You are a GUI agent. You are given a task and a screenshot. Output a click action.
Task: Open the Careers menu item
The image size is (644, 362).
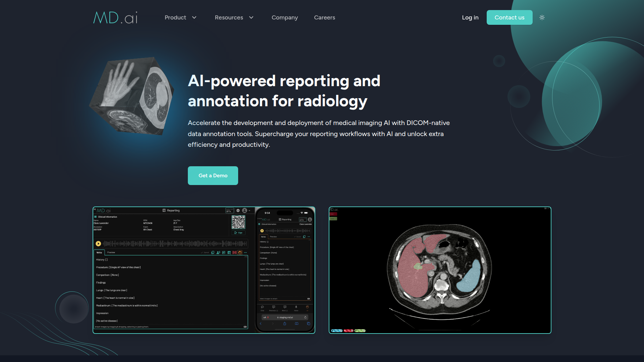click(324, 17)
